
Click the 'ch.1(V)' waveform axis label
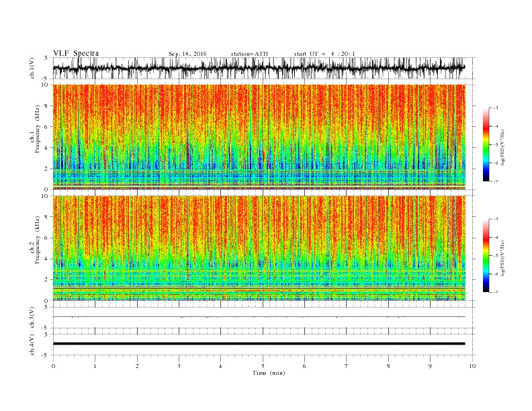click(32, 68)
